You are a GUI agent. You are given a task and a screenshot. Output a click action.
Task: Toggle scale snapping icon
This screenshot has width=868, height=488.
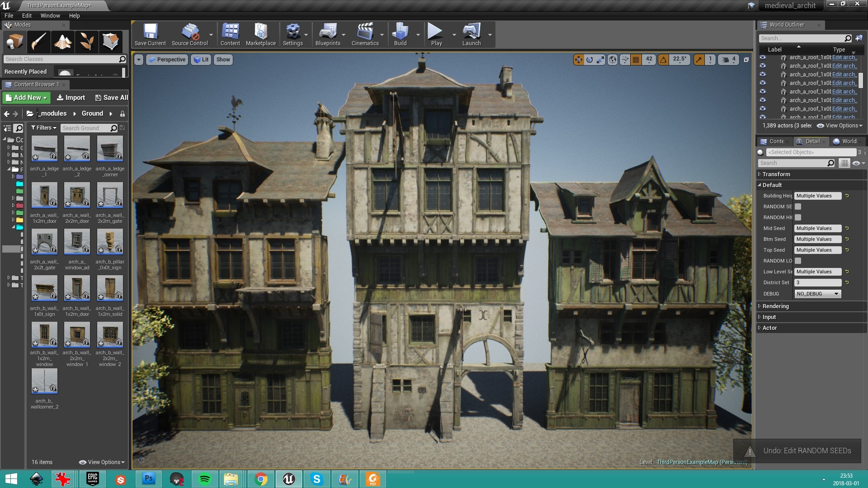click(x=699, y=60)
